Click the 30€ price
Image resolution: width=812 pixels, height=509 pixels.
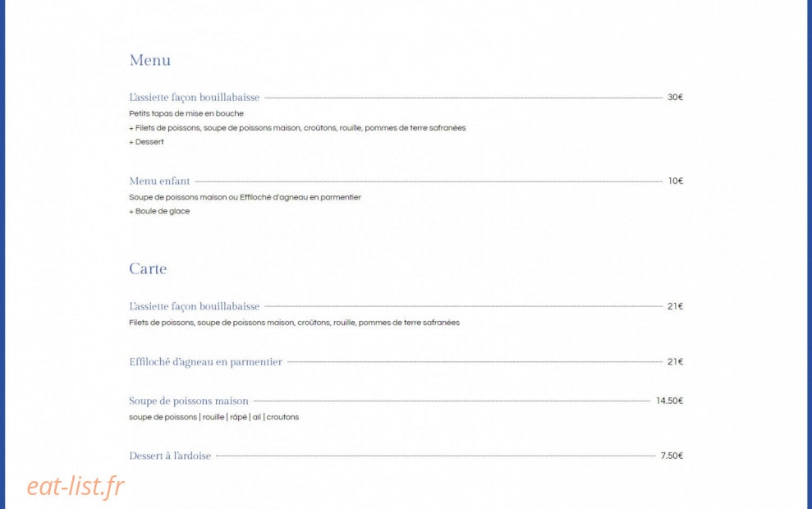[x=675, y=98]
